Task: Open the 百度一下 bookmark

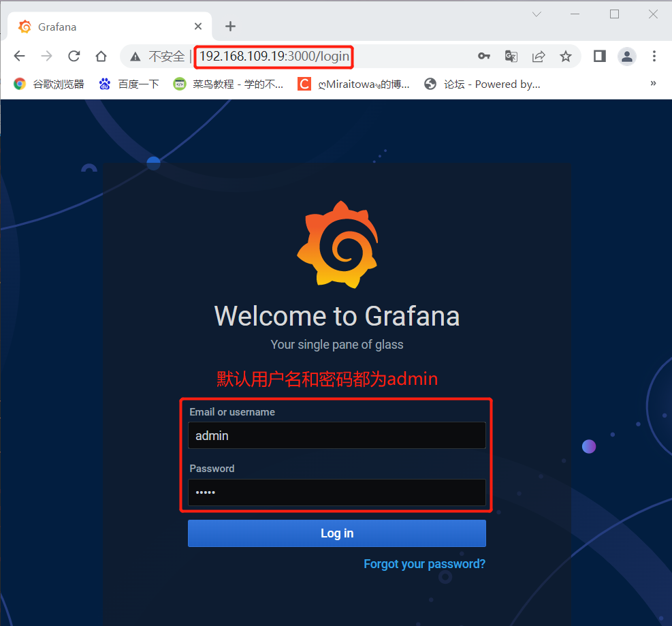Action: [x=129, y=84]
